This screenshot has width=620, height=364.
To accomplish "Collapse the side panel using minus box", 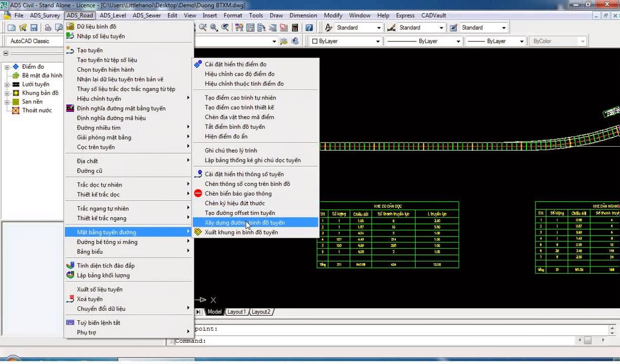I will click(6, 53).
